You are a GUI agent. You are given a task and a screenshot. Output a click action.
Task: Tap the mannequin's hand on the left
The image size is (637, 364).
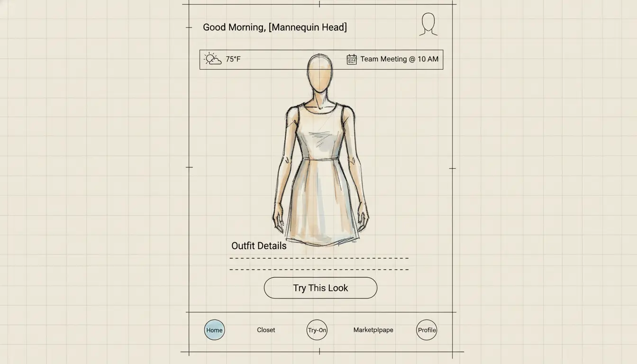pos(279,219)
